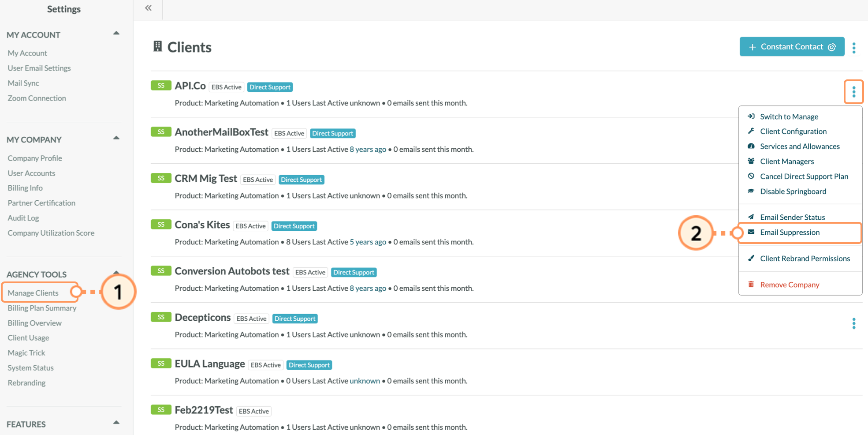Collapse the MY ACCOUNT section
The height and width of the screenshot is (435, 868).
click(x=116, y=33)
